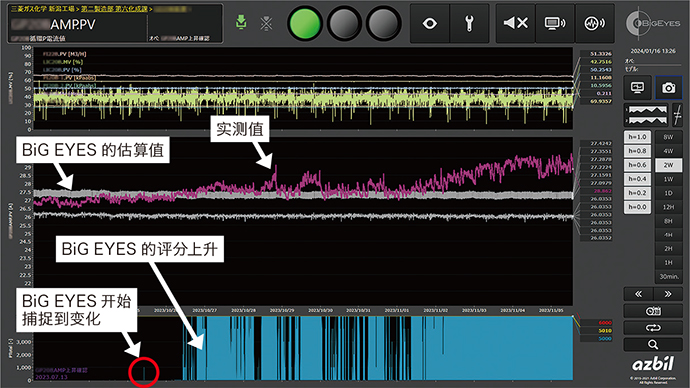Click the 2023/11/01 date axis label
The height and width of the screenshot is (388, 690).
point(397,310)
